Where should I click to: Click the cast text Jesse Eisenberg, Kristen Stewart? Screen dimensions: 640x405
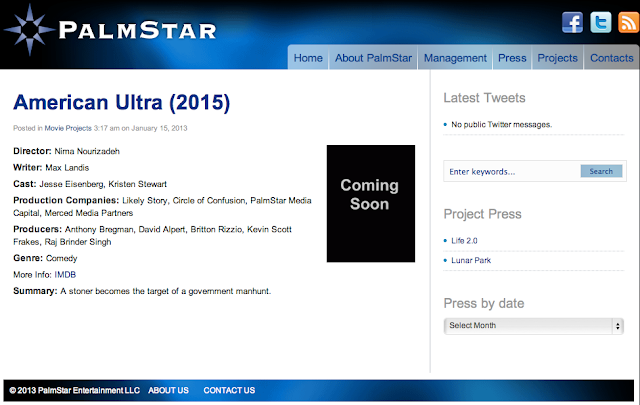pyautogui.click(x=103, y=184)
